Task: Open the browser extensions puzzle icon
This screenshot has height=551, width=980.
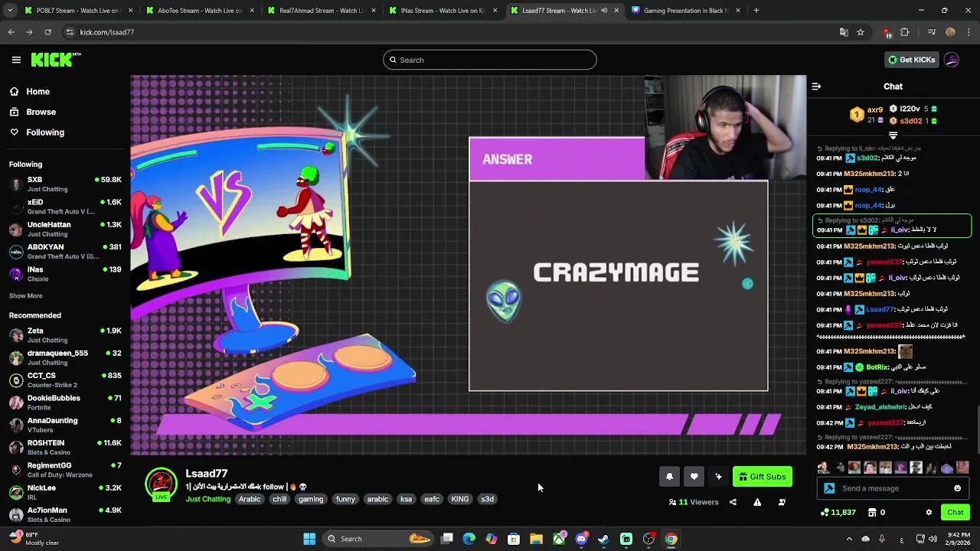Action: click(x=905, y=32)
